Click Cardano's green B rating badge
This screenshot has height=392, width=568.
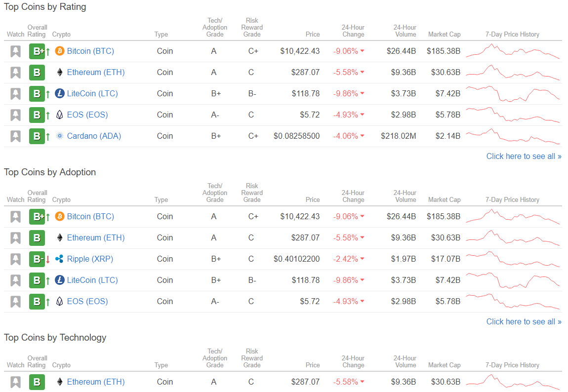coord(37,136)
